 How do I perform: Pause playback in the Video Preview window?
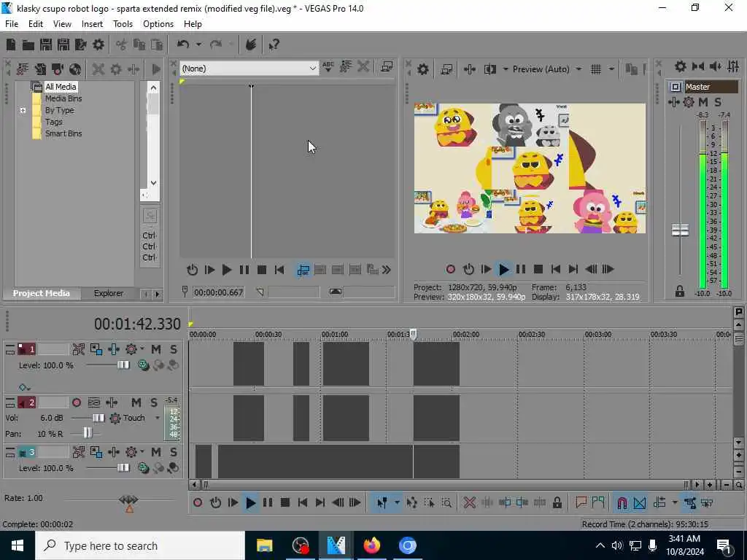(x=521, y=270)
